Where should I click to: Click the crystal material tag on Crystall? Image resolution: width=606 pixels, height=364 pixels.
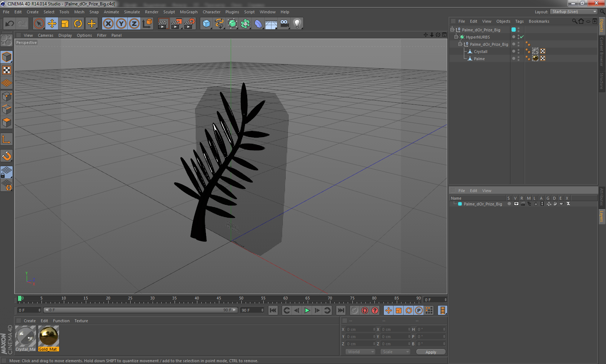click(535, 51)
